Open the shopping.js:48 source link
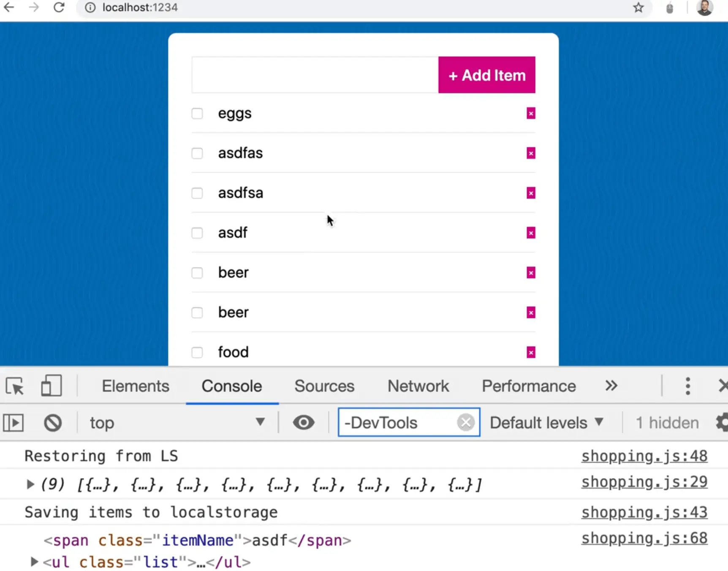This screenshot has height=571, width=728. (x=644, y=456)
